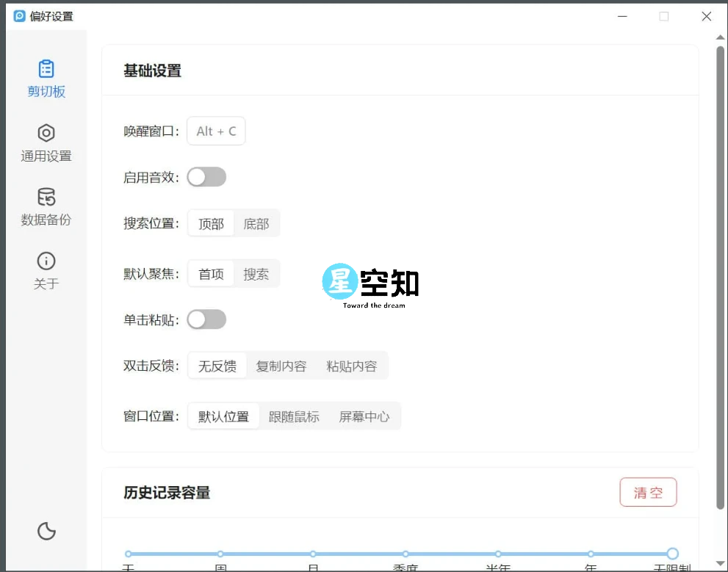Viewport: 728px width, 572px height.
Task: Select 底部 for 搜索位置
Action: coord(256,223)
